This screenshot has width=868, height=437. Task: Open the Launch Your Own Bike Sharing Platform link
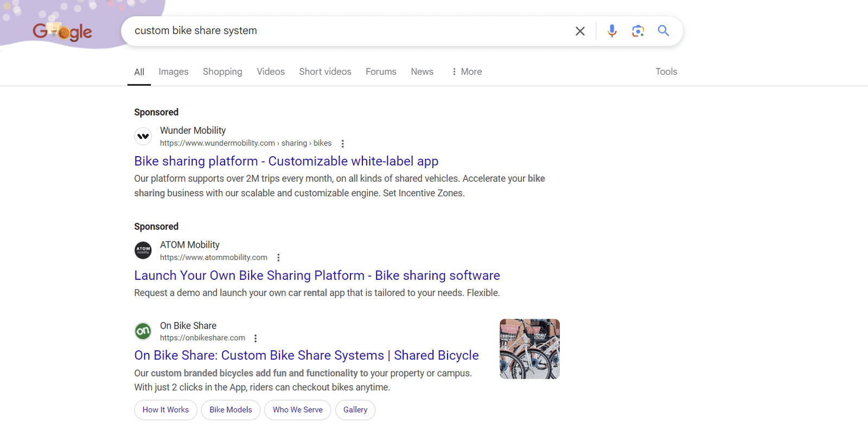point(317,275)
